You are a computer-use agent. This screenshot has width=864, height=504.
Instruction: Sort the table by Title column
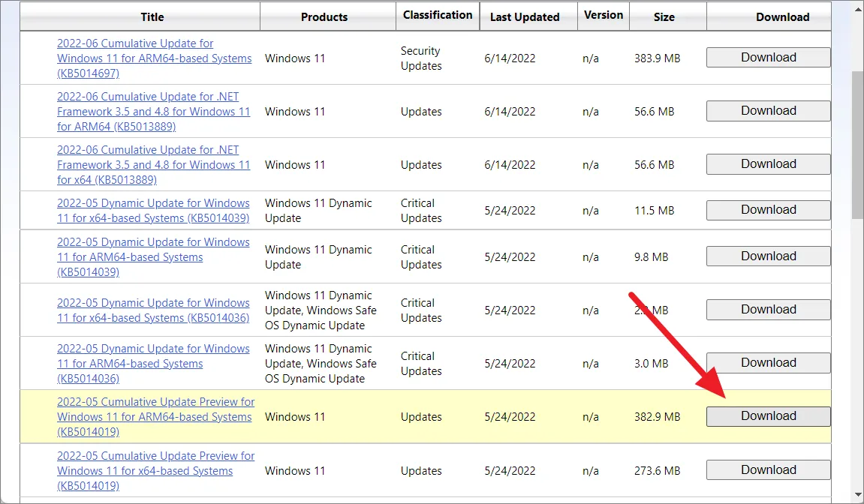(x=152, y=16)
